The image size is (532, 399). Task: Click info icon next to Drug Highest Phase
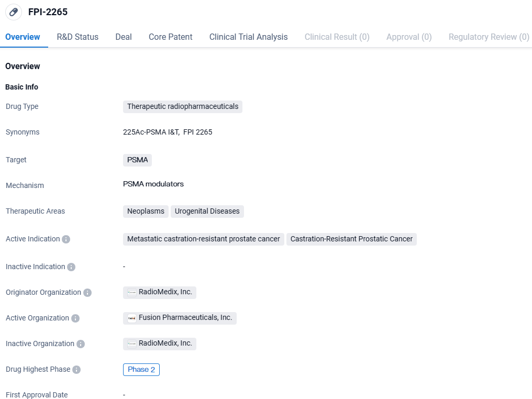tap(76, 370)
